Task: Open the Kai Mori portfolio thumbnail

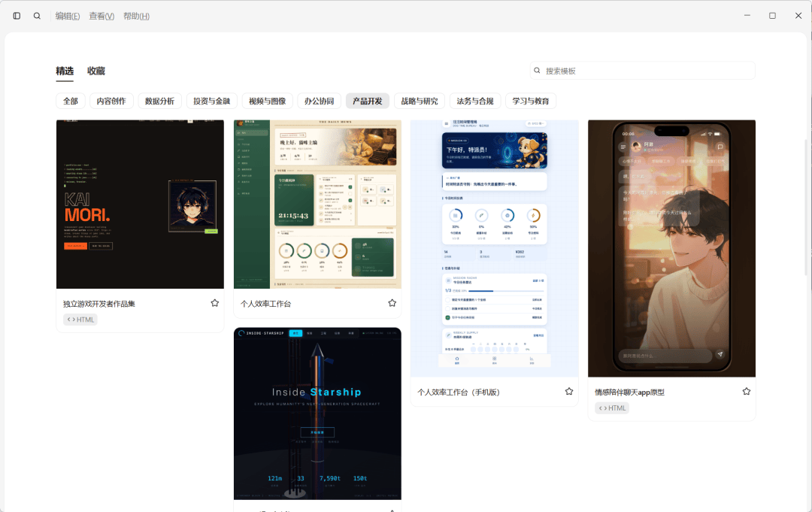Action: coord(141,204)
